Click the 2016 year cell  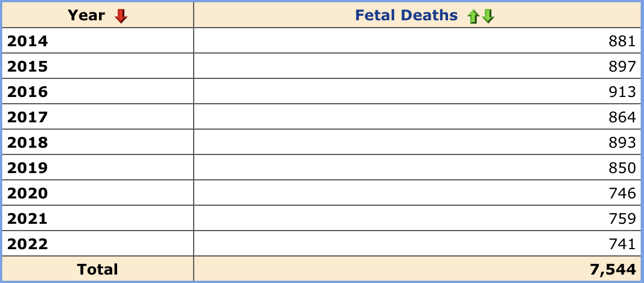click(x=28, y=92)
